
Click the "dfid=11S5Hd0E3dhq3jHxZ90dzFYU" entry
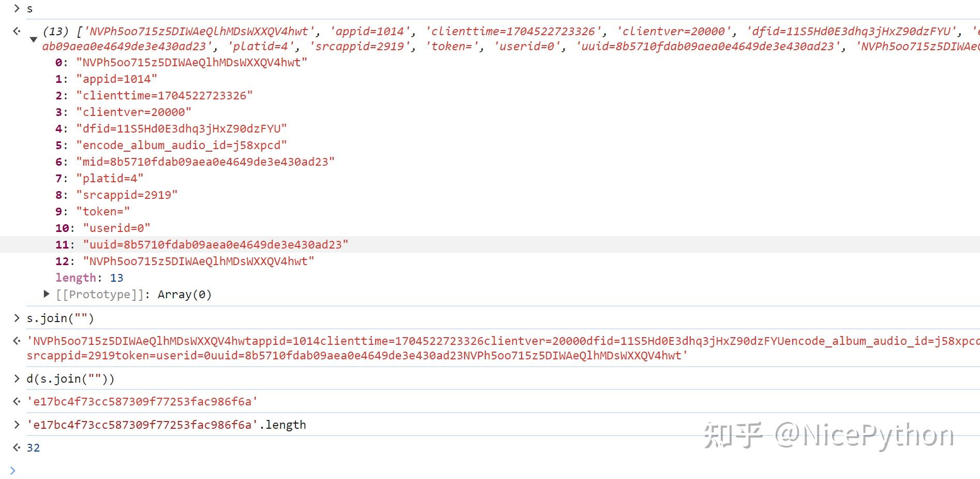click(181, 128)
